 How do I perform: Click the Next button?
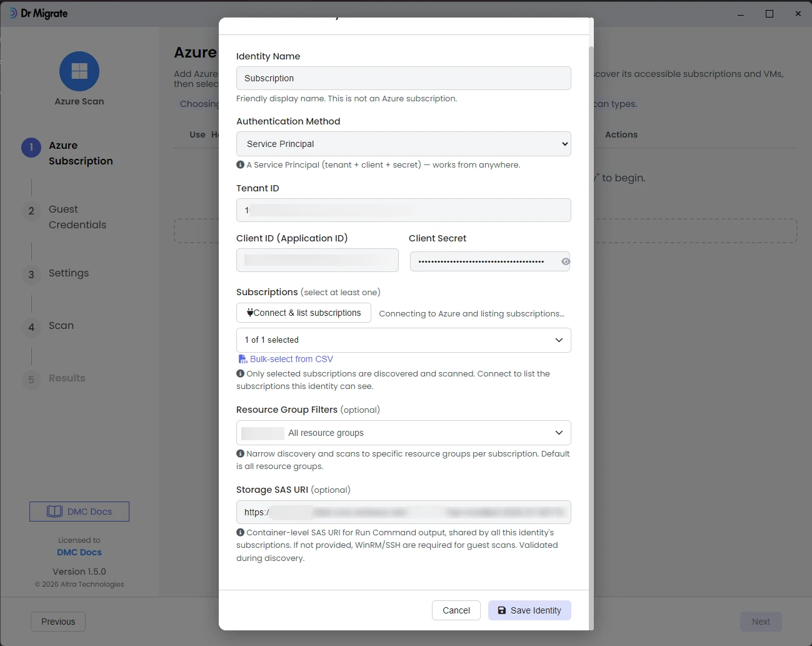[x=761, y=622]
